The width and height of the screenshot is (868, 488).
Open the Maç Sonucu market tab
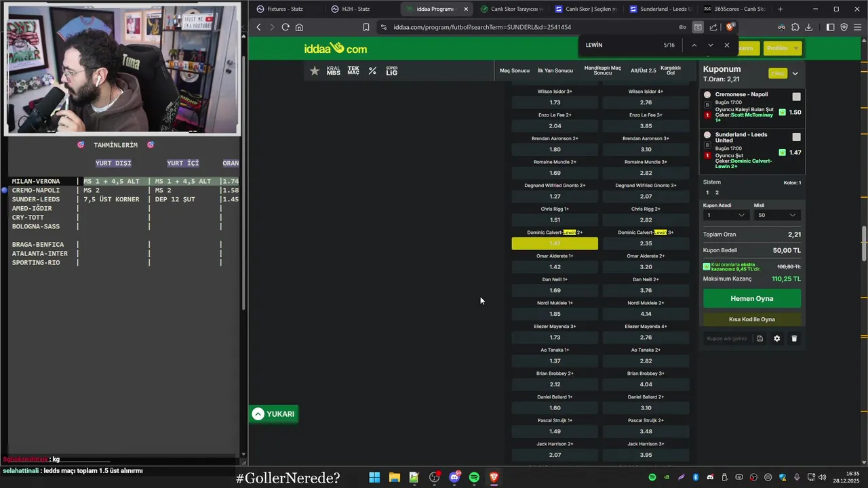click(x=514, y=70)
